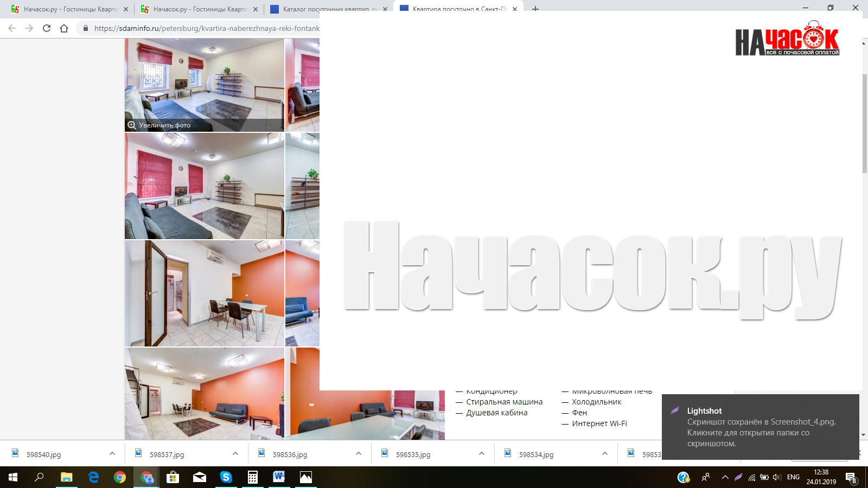Image resolution: width=868 pixels, height=488 pixels.
Task: Open downloaded file 598536.jpg
Action: click(x=290, y=454)
